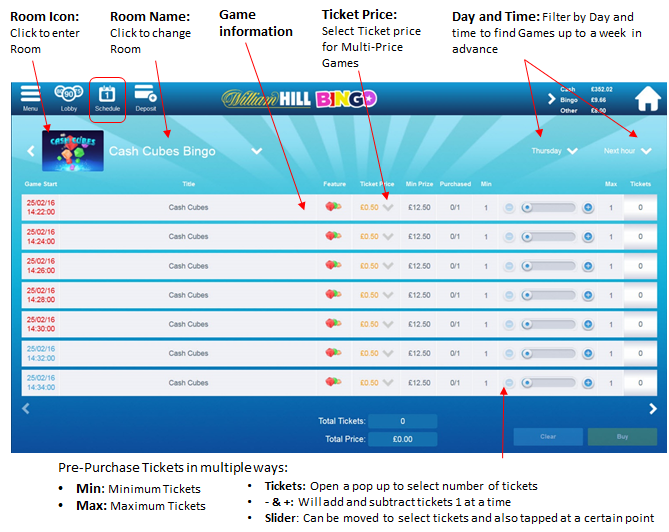
Task: Open ticket price dropdown for 14:30:00 game
Action: point(388,324)
